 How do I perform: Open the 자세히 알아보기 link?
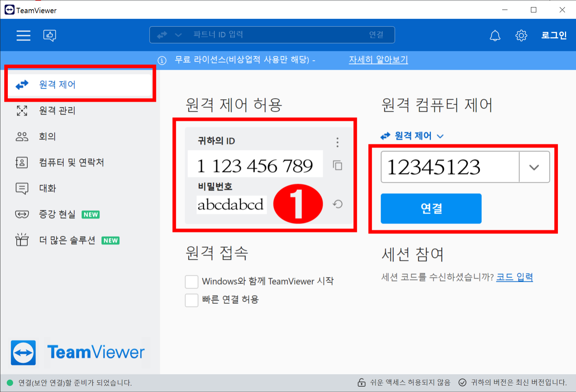pyautogui.click(x=378, y=60)
